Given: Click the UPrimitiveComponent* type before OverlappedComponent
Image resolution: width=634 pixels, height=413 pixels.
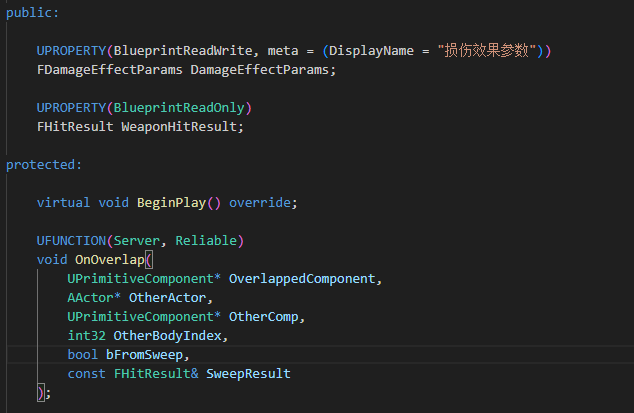Looking at the screenshot, I should click(x=144, y=279).
